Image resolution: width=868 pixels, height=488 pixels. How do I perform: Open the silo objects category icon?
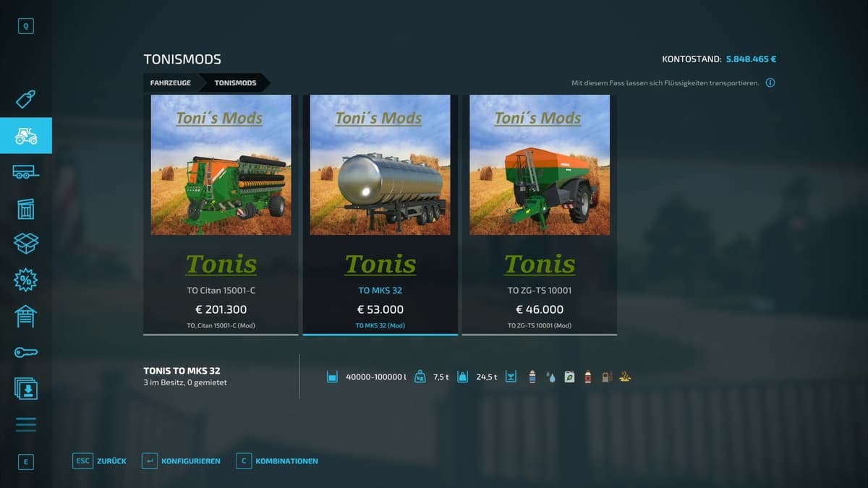coord(26,208)
